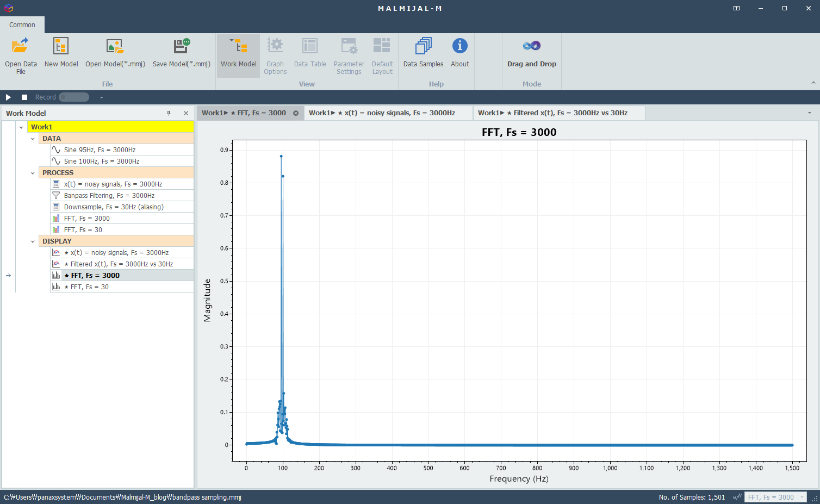The image size is (820, 504).
Task: Toggle the Record switch
Action: click(74, 97)
